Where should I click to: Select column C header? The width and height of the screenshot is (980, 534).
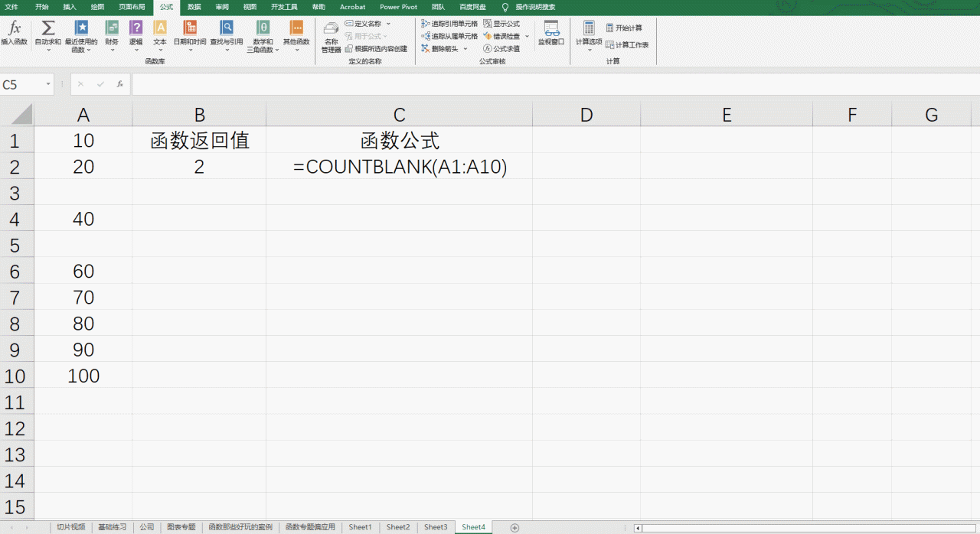pos(399,115)
